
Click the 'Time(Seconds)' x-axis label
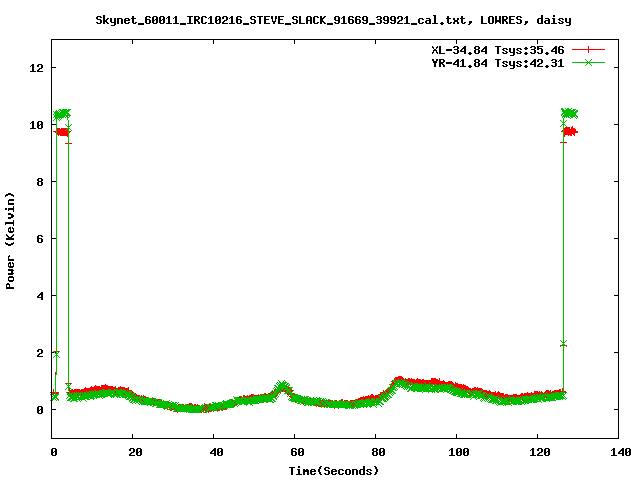(333, 471)
